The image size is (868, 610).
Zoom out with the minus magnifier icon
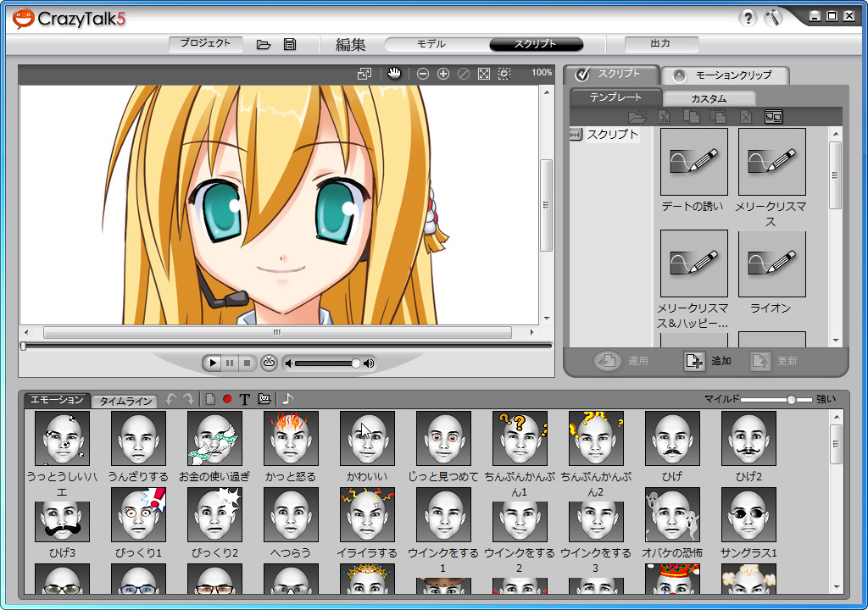[x=423, y=74]
